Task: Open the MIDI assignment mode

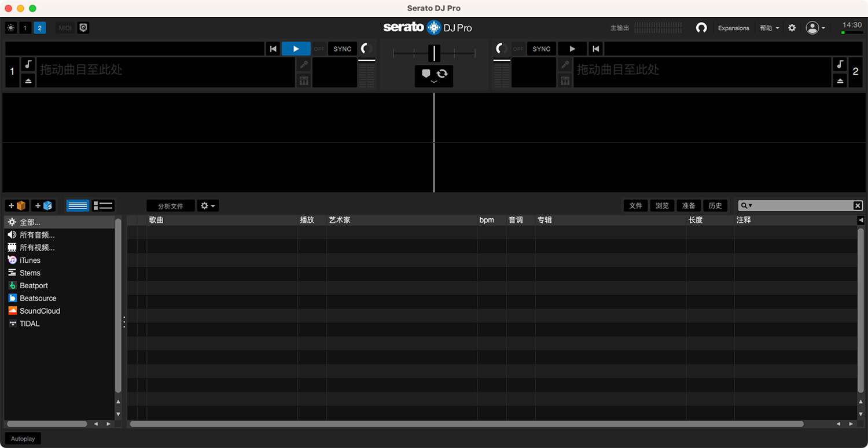Action: [65, 28]
